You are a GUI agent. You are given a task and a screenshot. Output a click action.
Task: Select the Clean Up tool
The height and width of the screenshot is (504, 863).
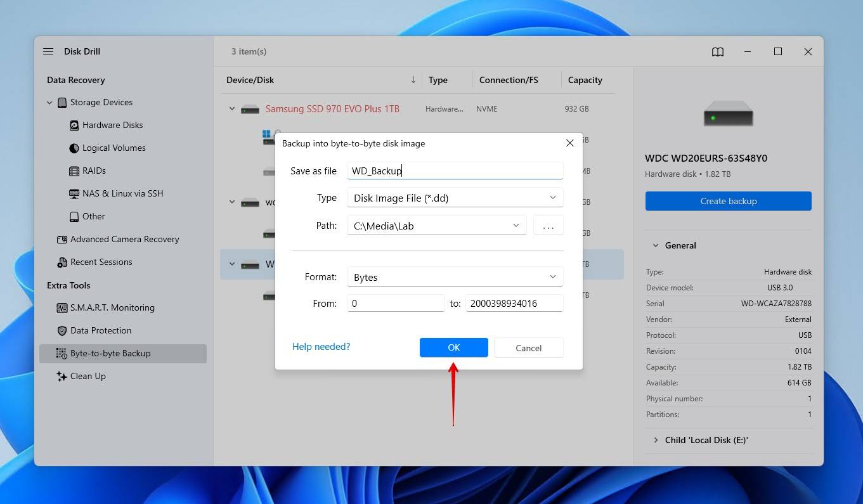[x=88, y=376]
